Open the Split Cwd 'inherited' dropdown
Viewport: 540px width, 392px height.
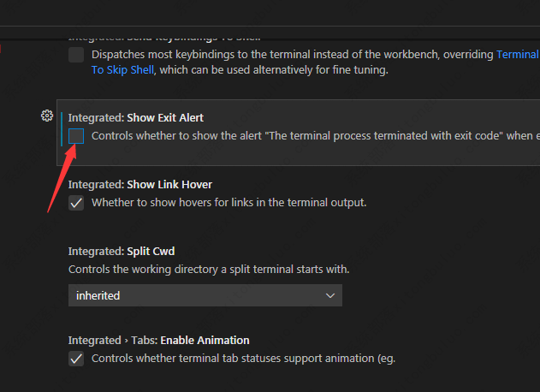pos(205,295)
